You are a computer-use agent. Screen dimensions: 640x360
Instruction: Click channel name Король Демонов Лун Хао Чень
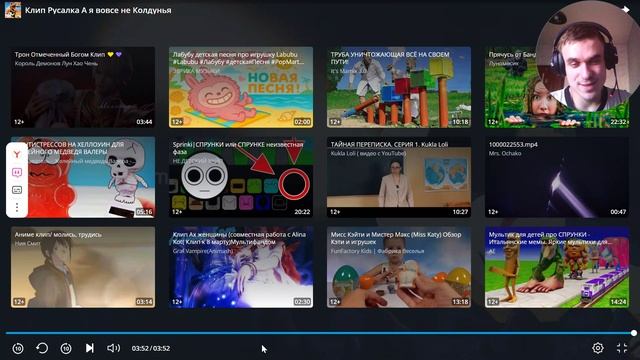[56, 63]
